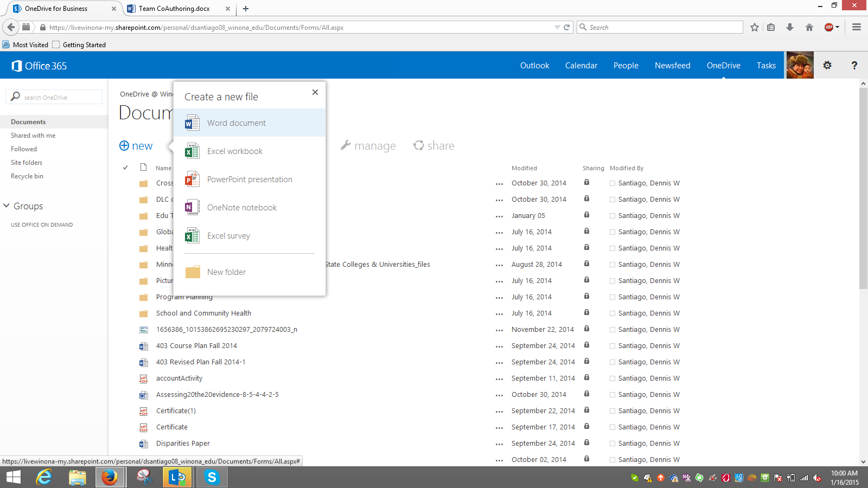Click the New folder icon
This screenshot has height=488, width=868.
click(193, 272)
